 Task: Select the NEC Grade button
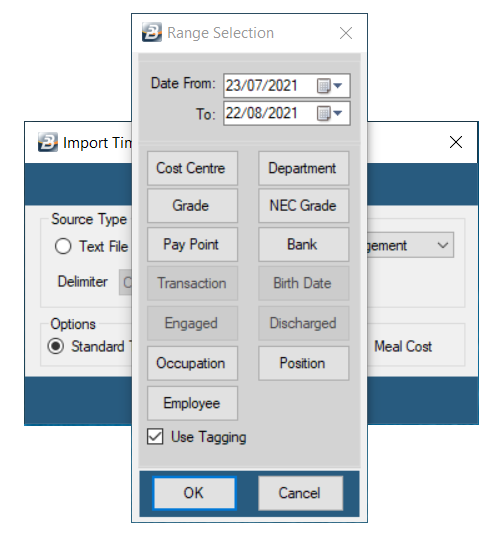(x=304, y=206)
